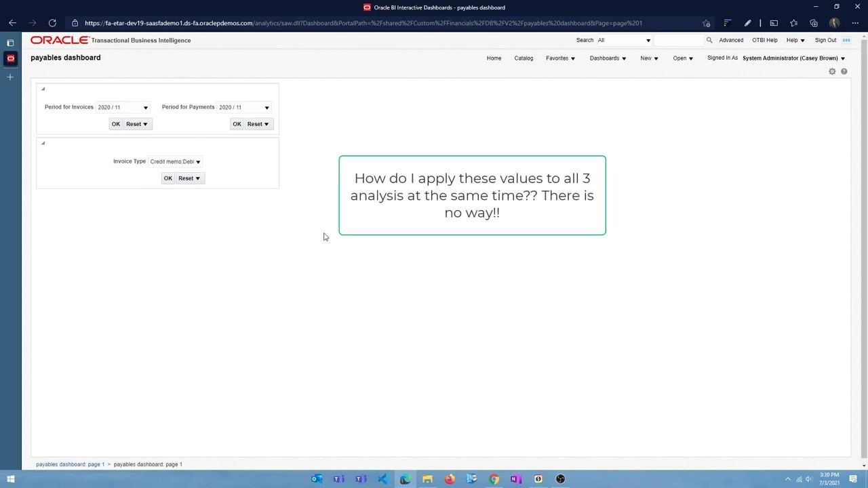The image size is (868, 488).
Task: Open OneNote from the taskbar
Action: (x=516, y=479)
